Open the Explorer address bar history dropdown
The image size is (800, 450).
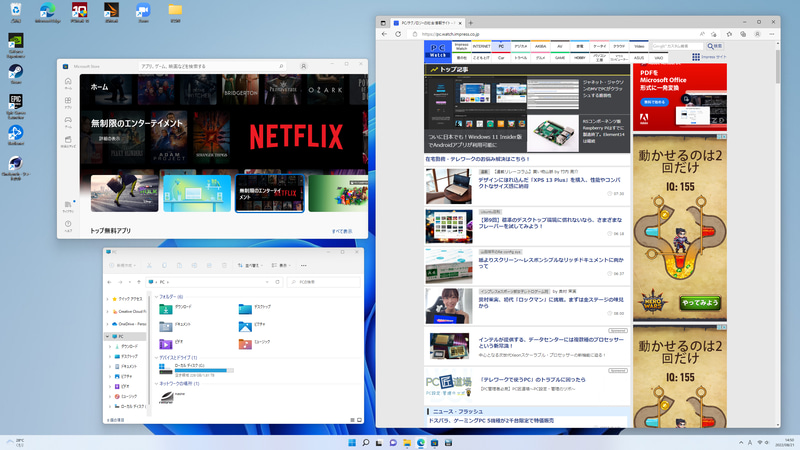[x=267, y=282]
